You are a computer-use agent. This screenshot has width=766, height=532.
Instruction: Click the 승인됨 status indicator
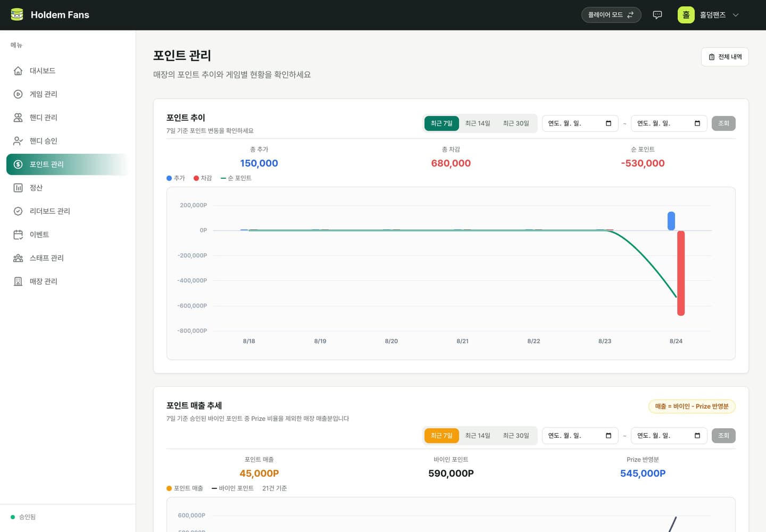pyautogui.click(x=23, y=517)
